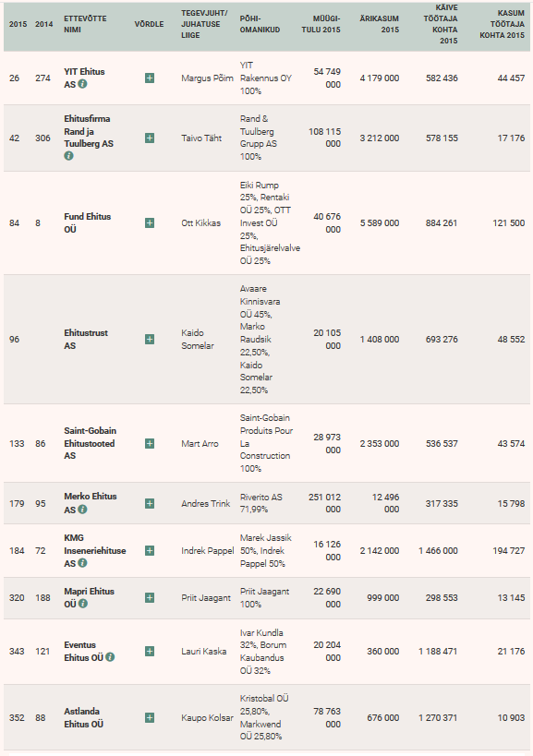
Task: Expand compare for Astlanda Ehitus OÜ
Action: coord(150,718)
